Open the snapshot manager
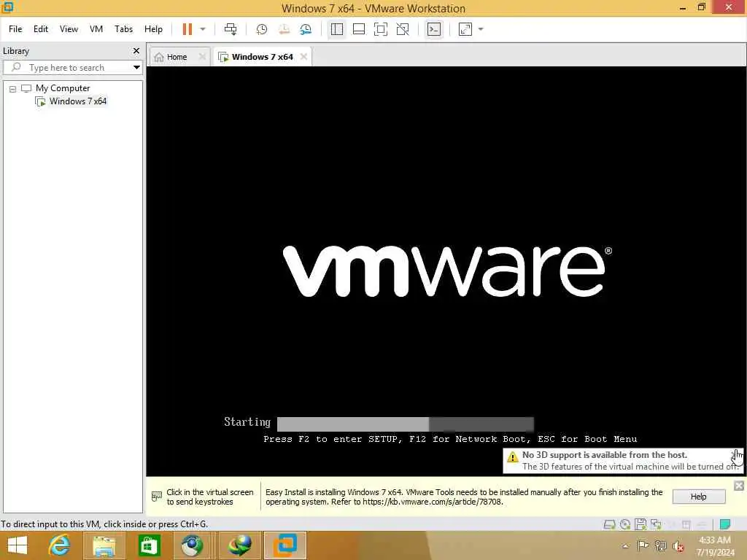The width and height of the screenshot is (747, 560). pyautogui.click(x=306, y=29)
